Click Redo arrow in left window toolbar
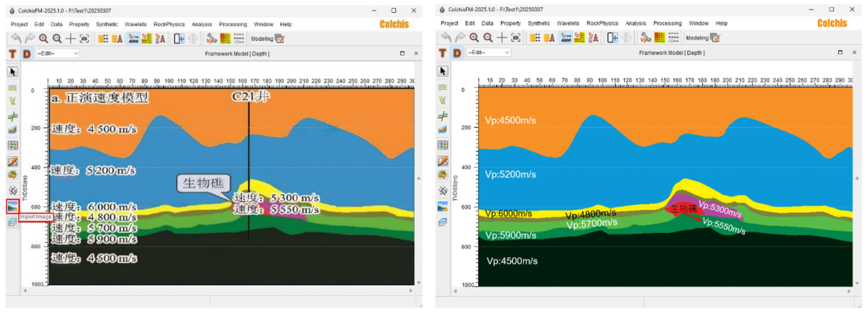This screenshot has height=312, width=868. click(x=30, y=39)
